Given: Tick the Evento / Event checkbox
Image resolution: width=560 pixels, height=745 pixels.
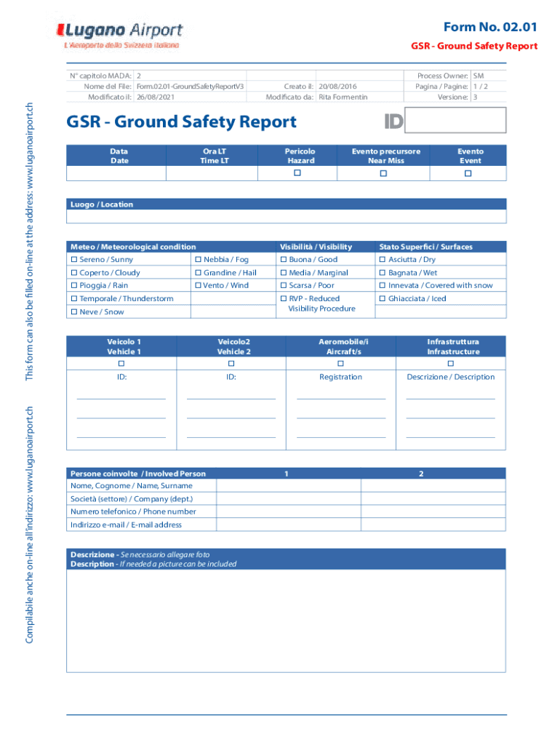Looking at the screenshot, I should pyautogui.click(x=468, y=173).
